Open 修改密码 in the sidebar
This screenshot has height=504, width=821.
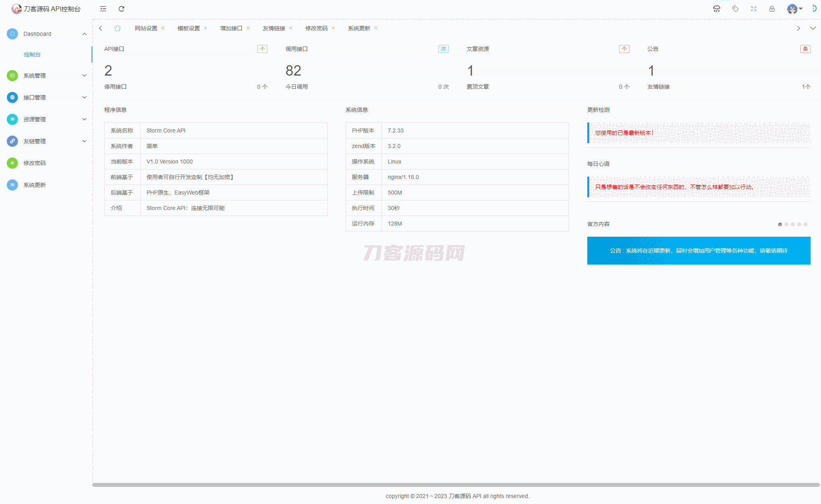[35, 163]
